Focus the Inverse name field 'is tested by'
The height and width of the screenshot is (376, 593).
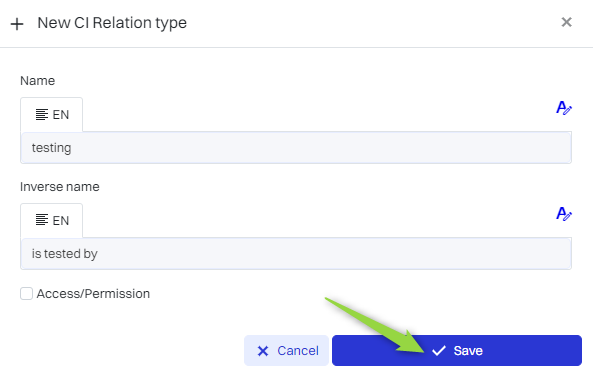click(x=296, y=253)
